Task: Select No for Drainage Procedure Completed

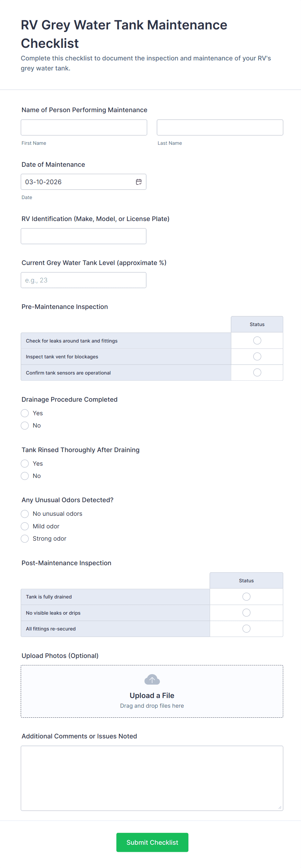Action: [25, 426]
